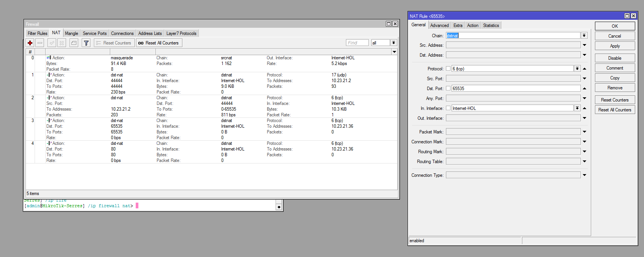Viewport: 644px width, 257px height.
Task: Toggle Protocol invert checkbox
Action: [448, 68]
